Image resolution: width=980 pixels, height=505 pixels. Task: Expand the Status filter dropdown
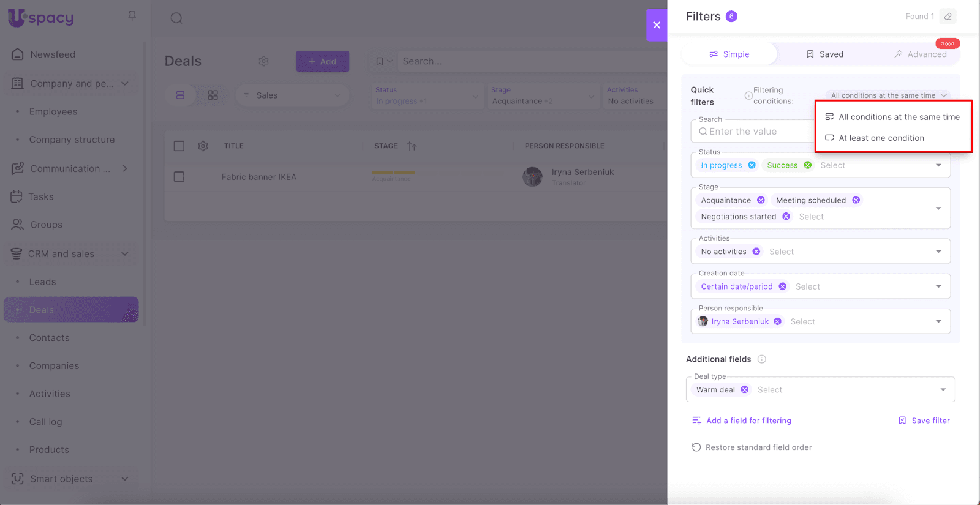coord(938,165)
